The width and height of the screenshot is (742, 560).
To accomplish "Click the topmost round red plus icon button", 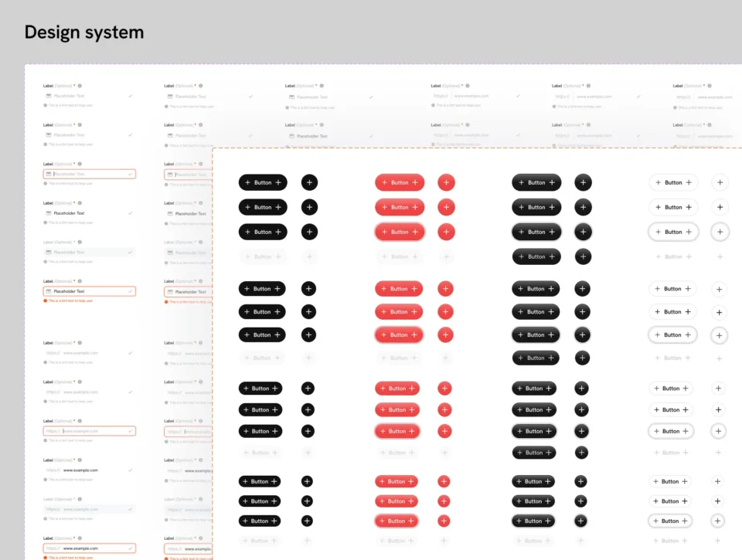I will 446,182.
